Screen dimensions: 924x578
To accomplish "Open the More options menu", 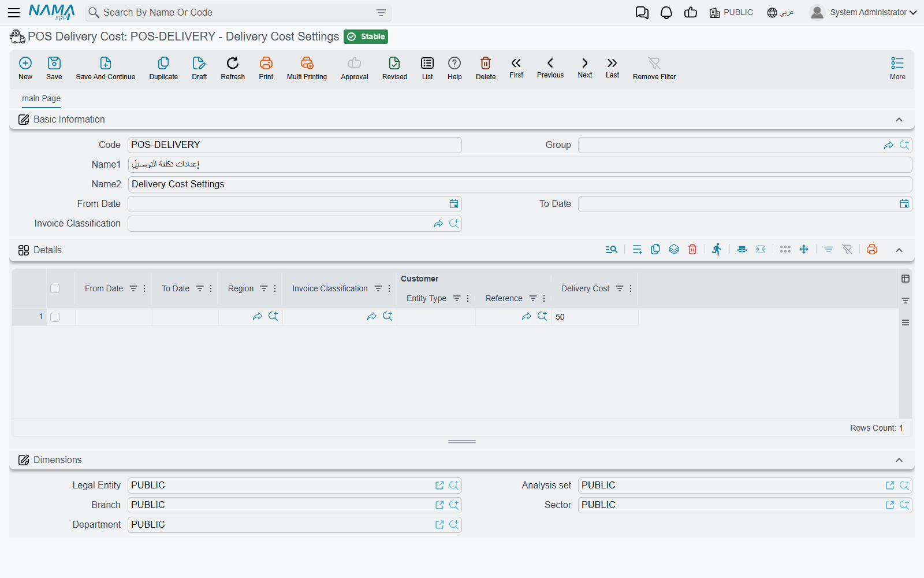I will click(x=897, y=68).
